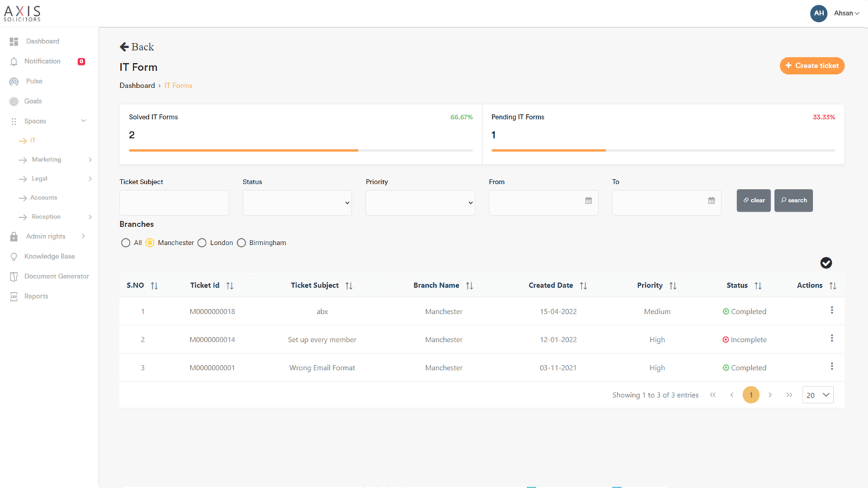Open the From date calendar icon
This screenshot has height=488, width=868.
pyautogui.click(x=588, y=200)
